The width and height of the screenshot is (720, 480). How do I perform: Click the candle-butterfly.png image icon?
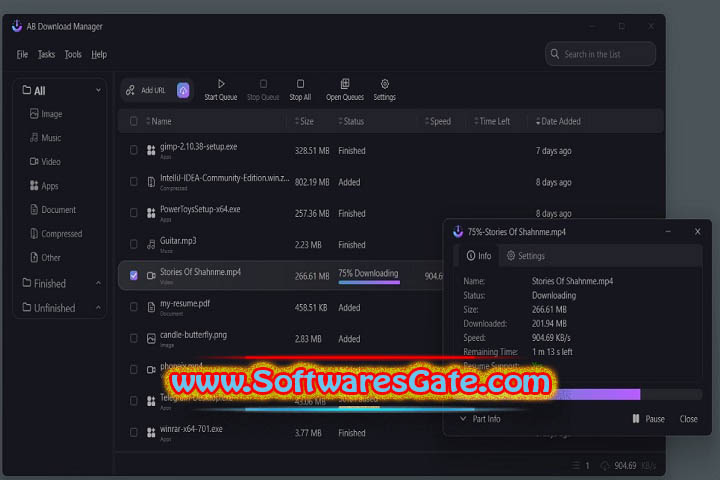(151, 339)
